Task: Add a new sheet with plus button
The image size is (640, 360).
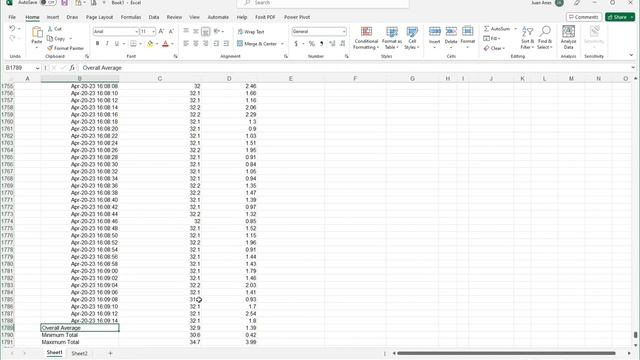Action: pos(110,353)
